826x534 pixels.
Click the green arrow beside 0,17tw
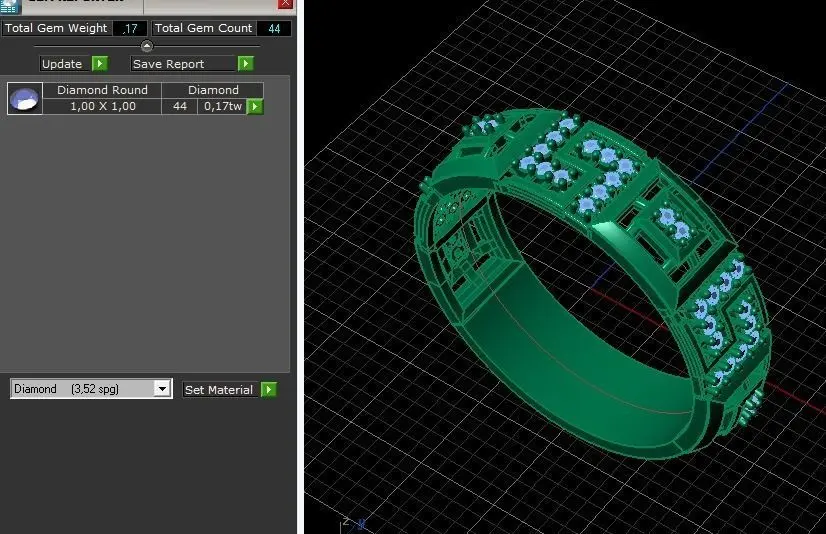point(255,106)
